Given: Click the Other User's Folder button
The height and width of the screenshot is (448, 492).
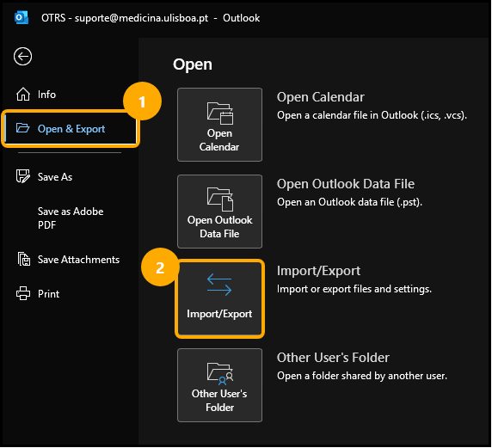Looking at the screenshot, I should (x=219, y=385).
